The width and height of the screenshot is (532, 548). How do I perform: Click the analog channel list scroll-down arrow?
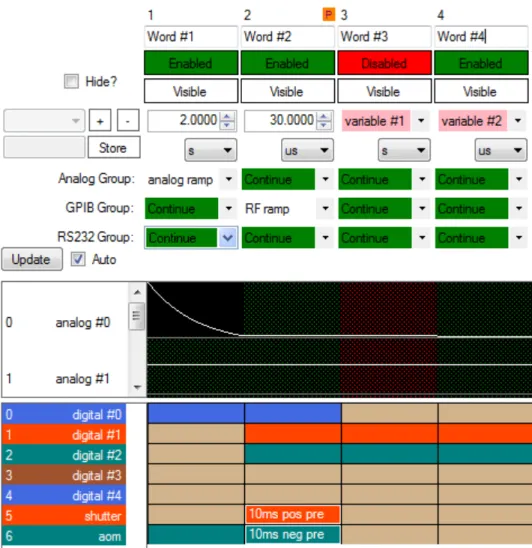(x=137, y=387)
